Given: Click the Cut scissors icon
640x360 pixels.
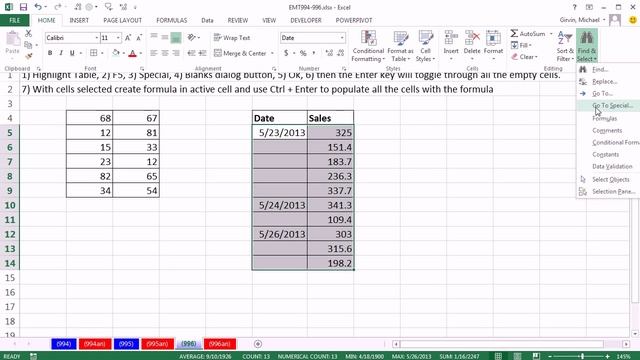Looking at the screenshot, I should pos(28,33).
